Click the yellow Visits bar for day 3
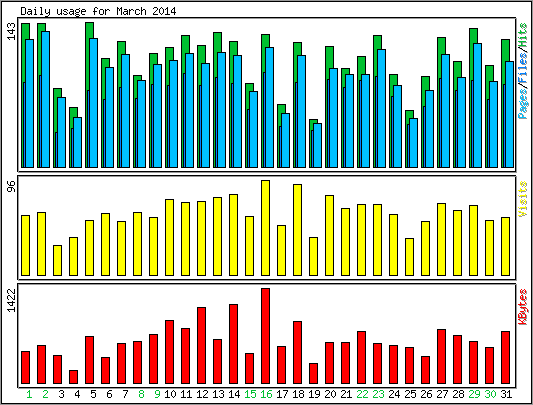Viewport: 533px width, 405px height. [x=57, y=260]
